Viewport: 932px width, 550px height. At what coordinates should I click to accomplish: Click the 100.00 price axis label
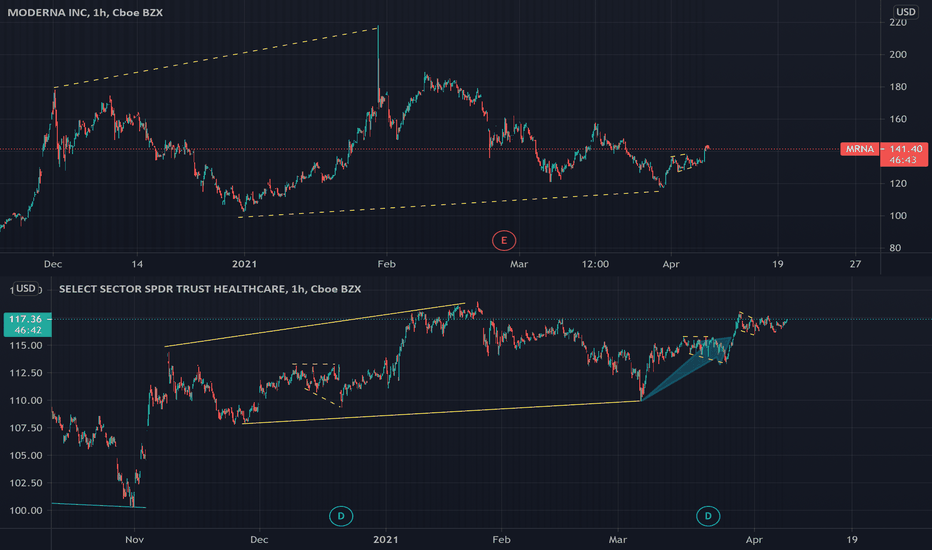pyautogui.click(x=26, y=511)
